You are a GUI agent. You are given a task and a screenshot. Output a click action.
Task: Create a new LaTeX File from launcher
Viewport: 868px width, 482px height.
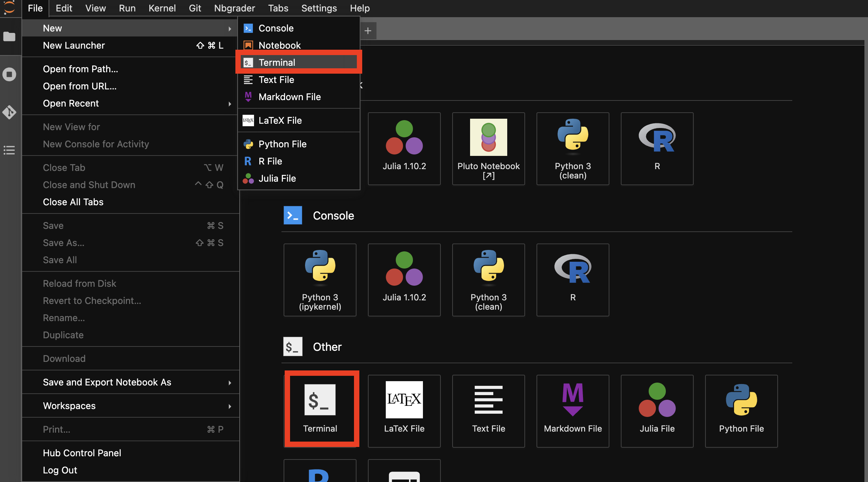(x=404, y=410)
